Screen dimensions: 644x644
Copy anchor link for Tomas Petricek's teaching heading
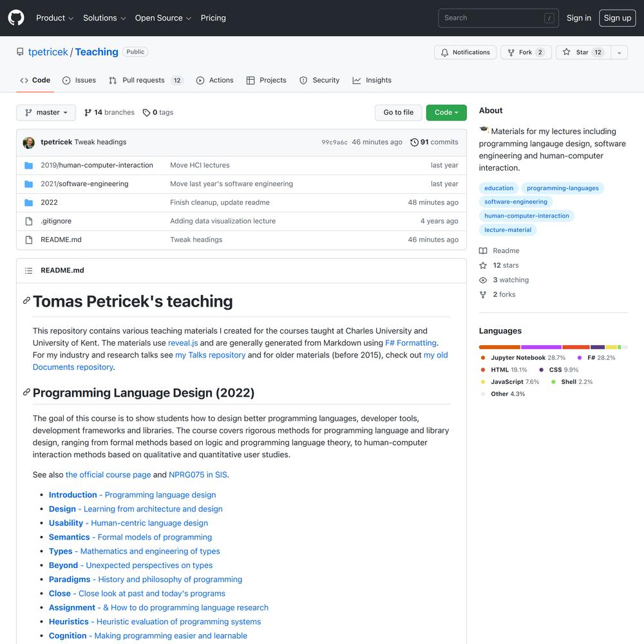coord(26,301)
